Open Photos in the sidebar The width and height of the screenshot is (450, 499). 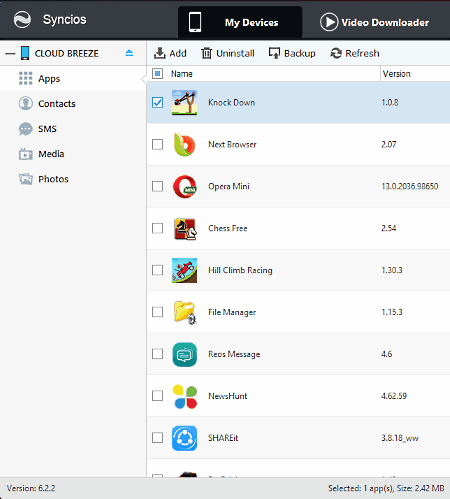click(73, 179)
